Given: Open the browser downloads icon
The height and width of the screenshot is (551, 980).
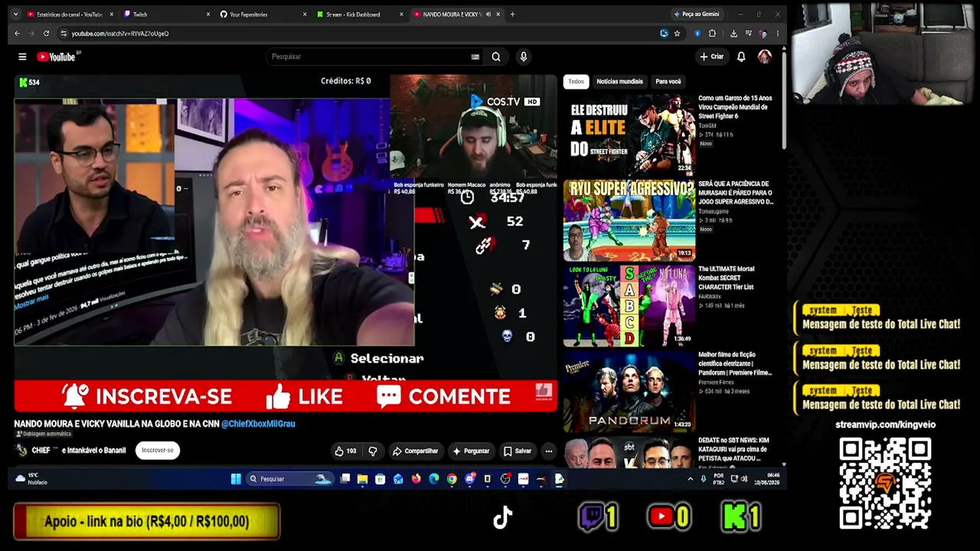Looking at the screenshot, I should 733,34.
